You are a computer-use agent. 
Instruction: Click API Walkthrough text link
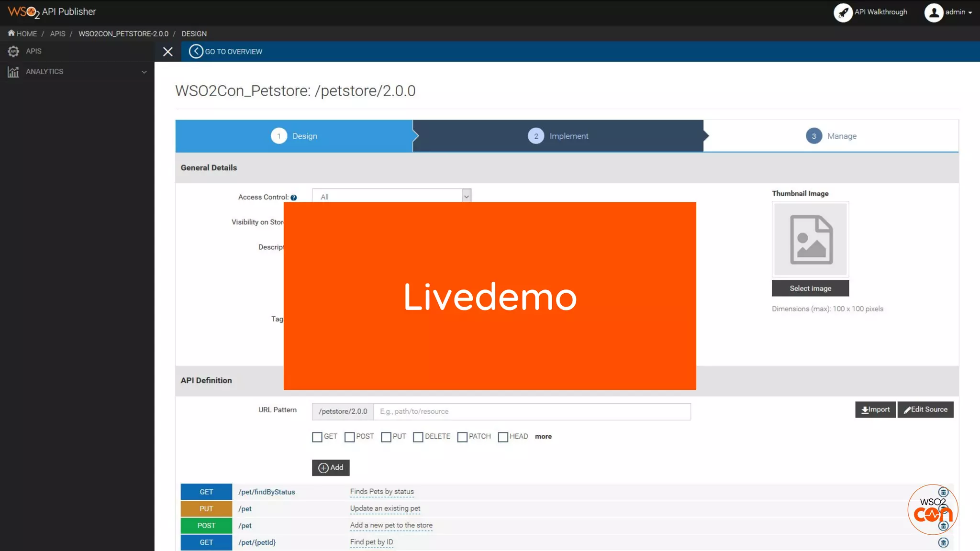click(881, 12)
